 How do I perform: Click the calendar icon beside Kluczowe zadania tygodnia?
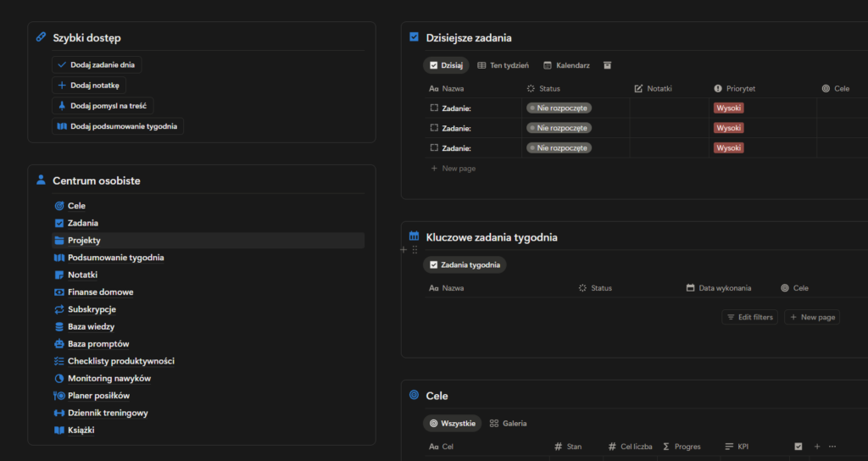pyautogui.click(x=414, y=236)
